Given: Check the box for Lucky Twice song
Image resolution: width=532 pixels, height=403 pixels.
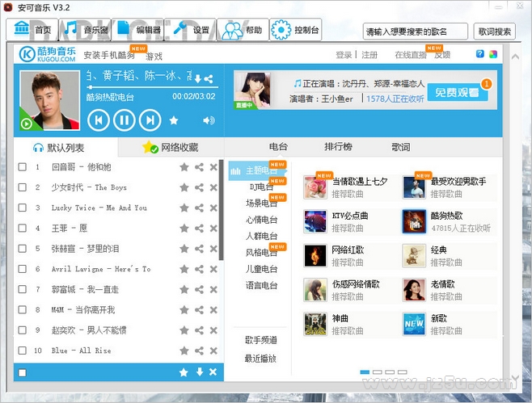Looking at the screenshot, I should (x=23, y=208).
